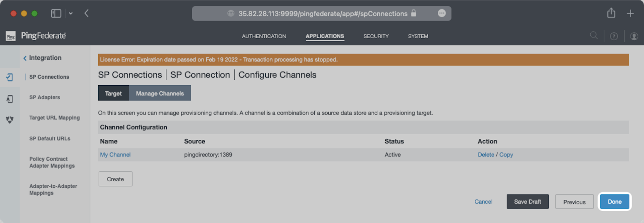
Task: Switch to the Target tab
Action: (113, 93)
